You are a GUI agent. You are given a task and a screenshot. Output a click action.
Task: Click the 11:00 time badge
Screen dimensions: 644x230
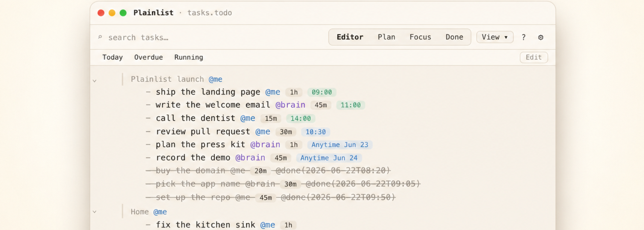click(351, 105)
